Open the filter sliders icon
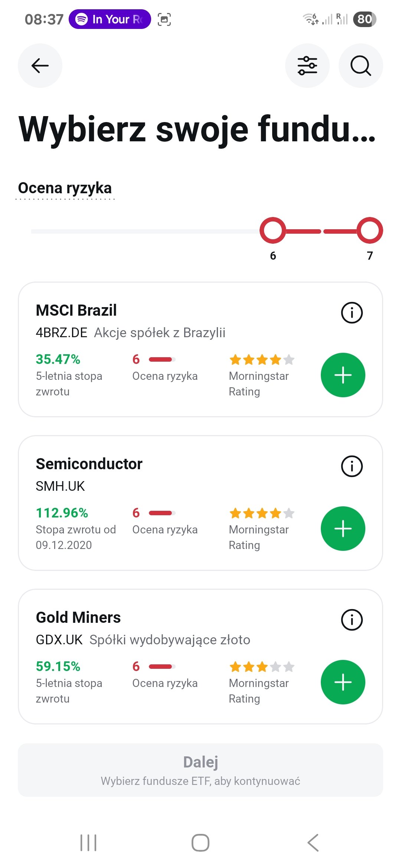 tap(307, 66)
